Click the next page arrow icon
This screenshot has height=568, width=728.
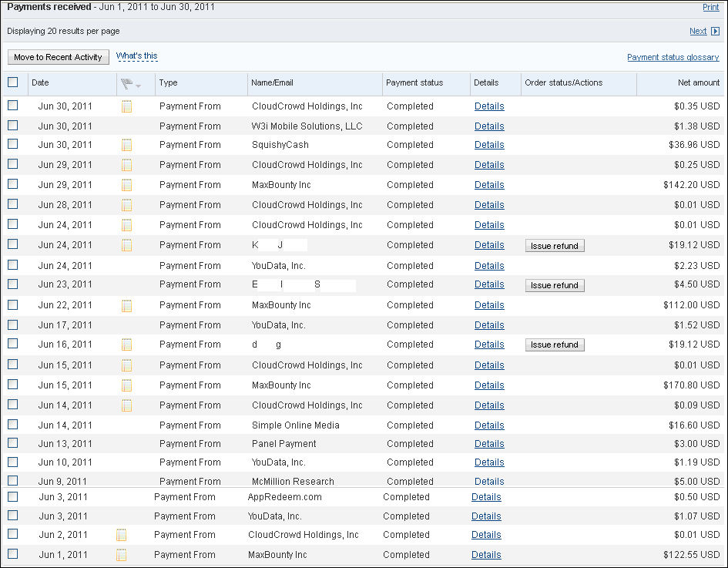click(x=716, y=31)
